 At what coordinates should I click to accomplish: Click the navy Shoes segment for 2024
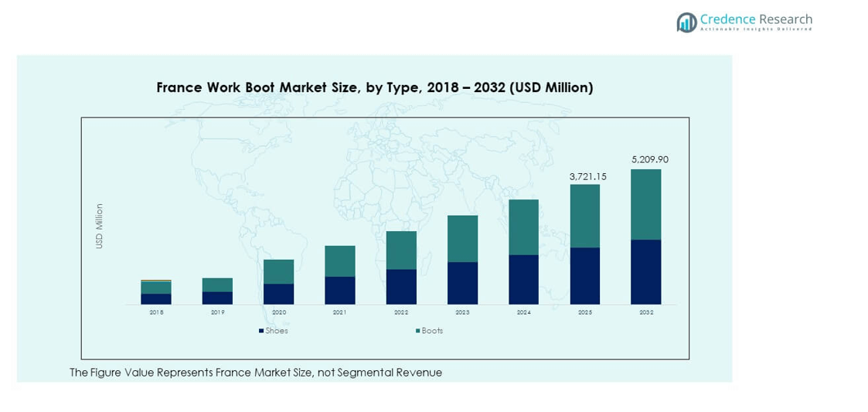tap(523, 279)
